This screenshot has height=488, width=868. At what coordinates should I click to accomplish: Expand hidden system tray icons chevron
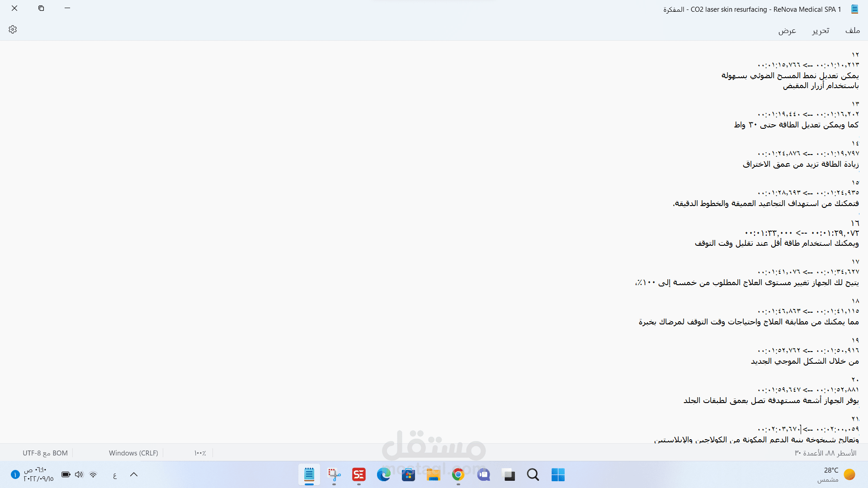134,474
